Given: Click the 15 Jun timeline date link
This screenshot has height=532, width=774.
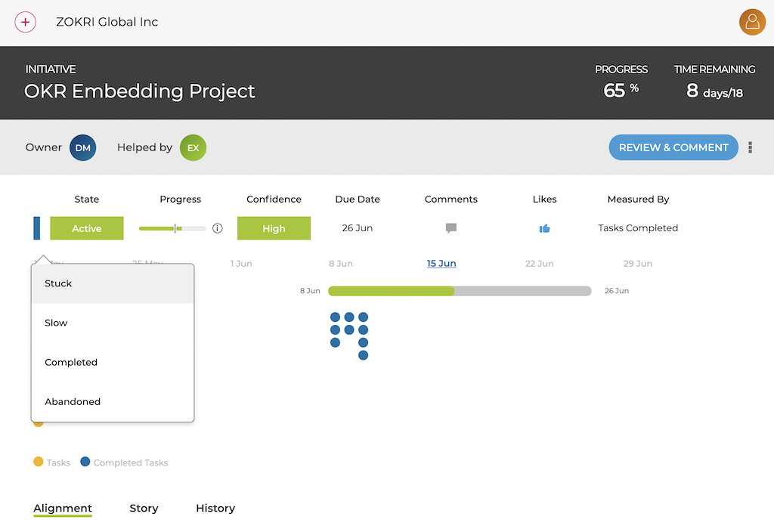Looking at the screenshot, I should tap(441, 264).
